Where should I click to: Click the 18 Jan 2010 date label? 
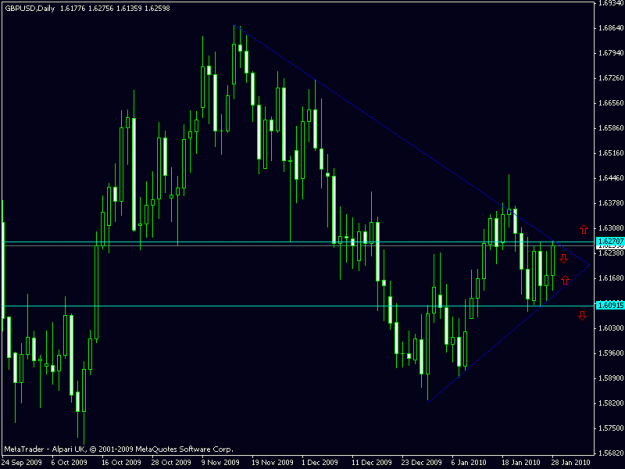click(521, 462)
